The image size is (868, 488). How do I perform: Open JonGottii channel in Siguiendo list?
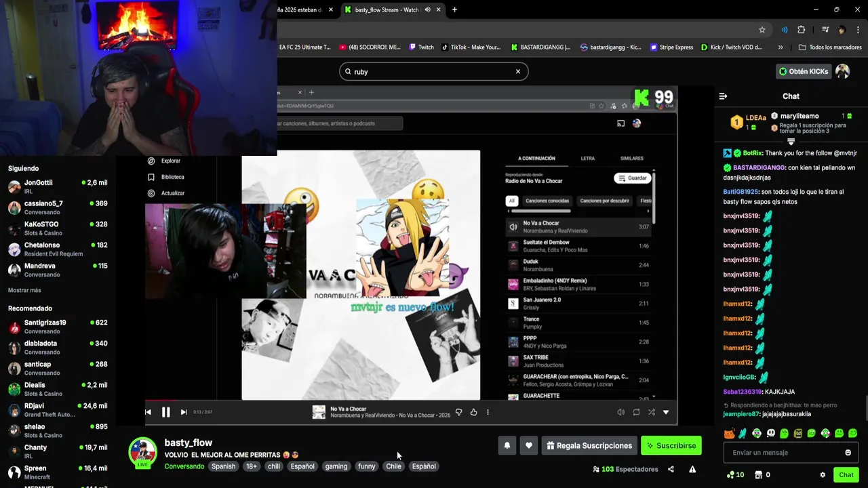(58, 186)
